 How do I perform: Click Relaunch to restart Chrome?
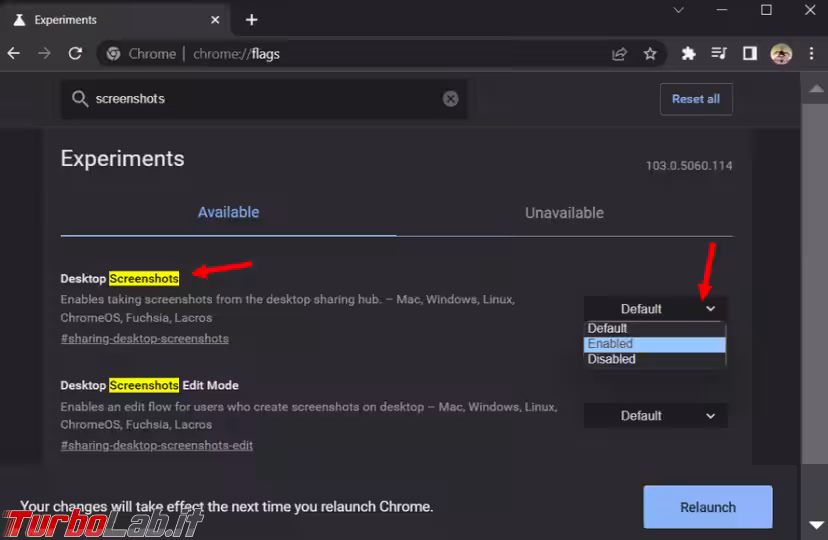(x=708, y=507)
